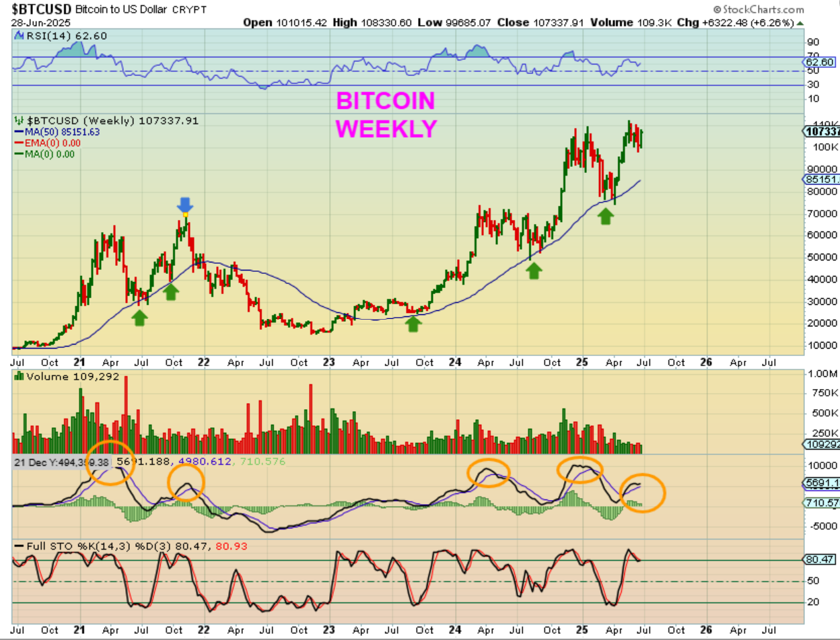Click the black 5691.188 MACD value
Image resolution: width=840 pixels, height=640 pixels.
(x=144, y=462)
